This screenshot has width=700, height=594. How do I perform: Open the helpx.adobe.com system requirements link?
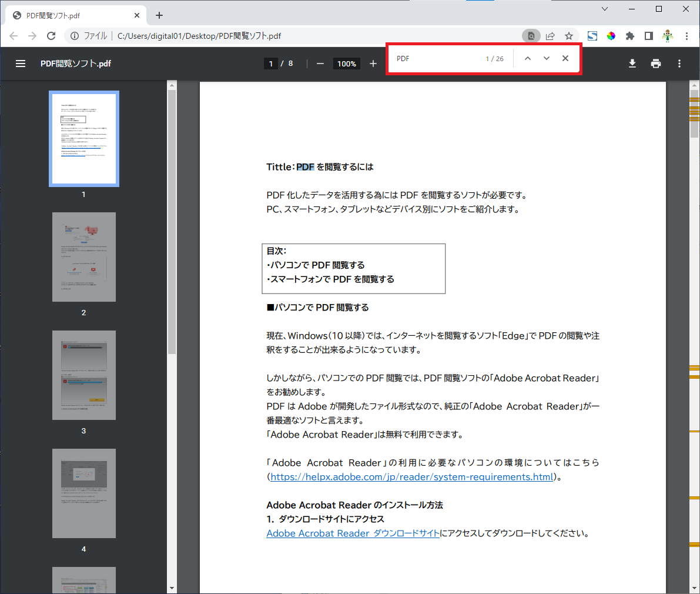pos(411,477)
